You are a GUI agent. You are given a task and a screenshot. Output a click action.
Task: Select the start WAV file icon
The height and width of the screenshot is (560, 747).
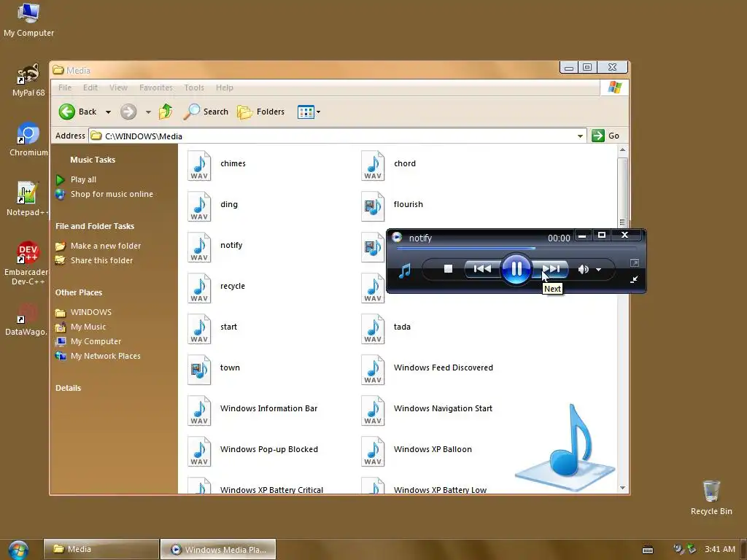199,329
